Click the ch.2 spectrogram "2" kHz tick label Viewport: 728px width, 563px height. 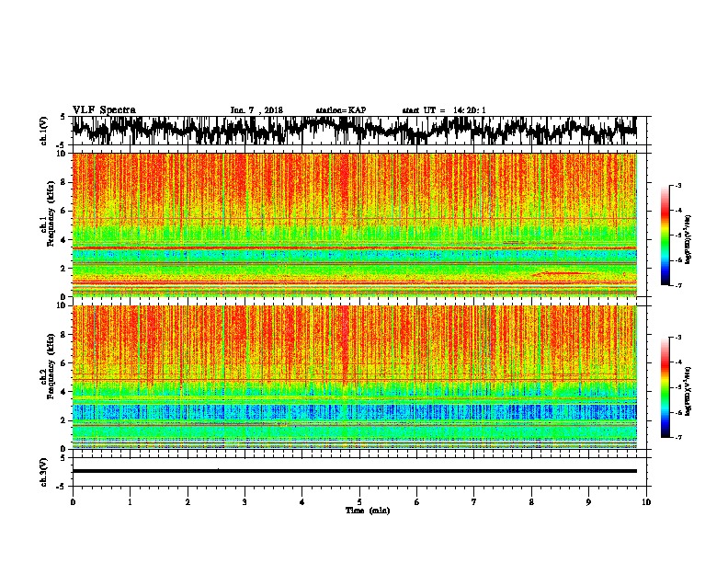click(x=64, y=420)
